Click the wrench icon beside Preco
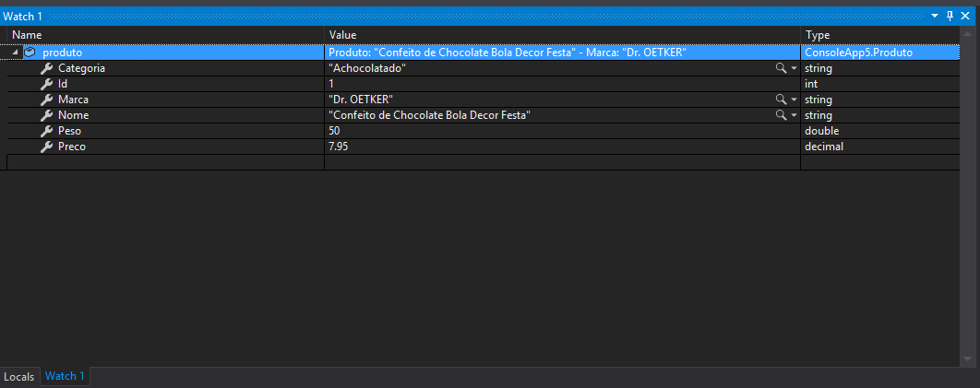Screen dimensions: 980x388 [x=46, y=147]
